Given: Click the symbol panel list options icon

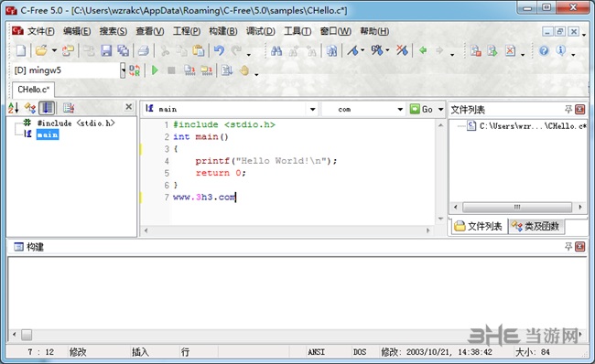Looking at the screenshot, I should [69, 108].
